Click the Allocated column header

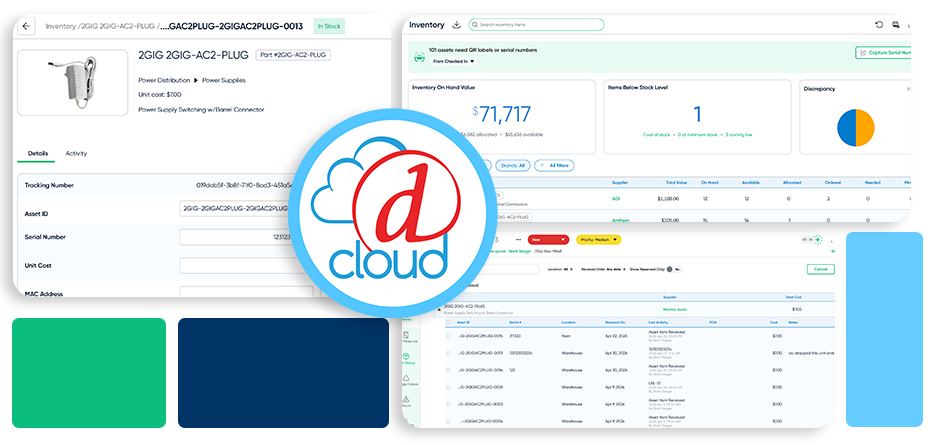point(791,182)
